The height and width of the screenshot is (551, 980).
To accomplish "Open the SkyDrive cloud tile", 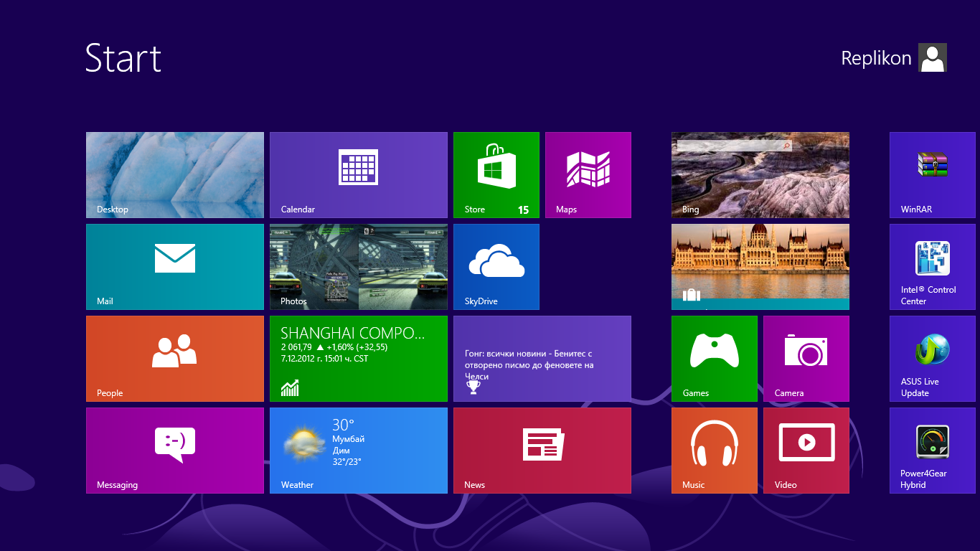I will [496, 266].
